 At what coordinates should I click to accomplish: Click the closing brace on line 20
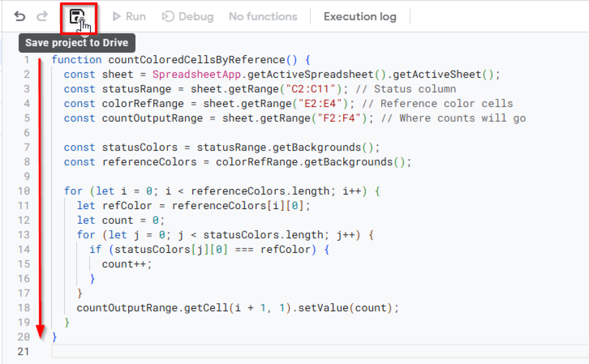54,337
